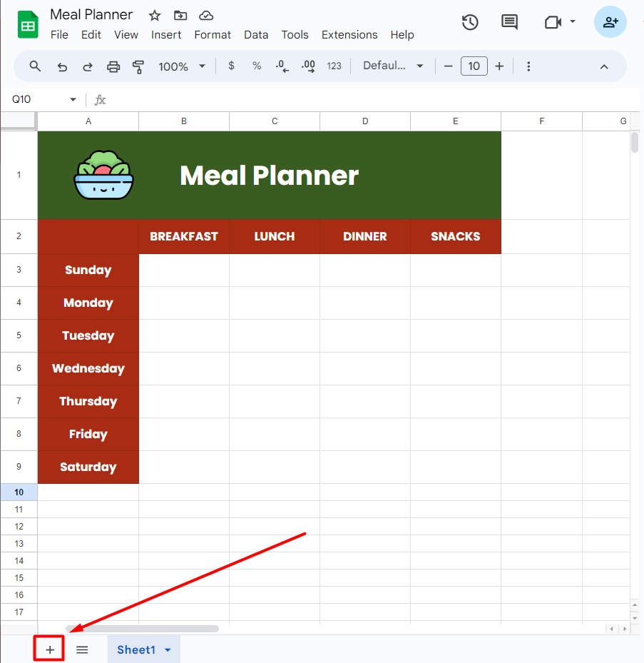
Task: Click the select-all corner box
Action: click(19, 121)
